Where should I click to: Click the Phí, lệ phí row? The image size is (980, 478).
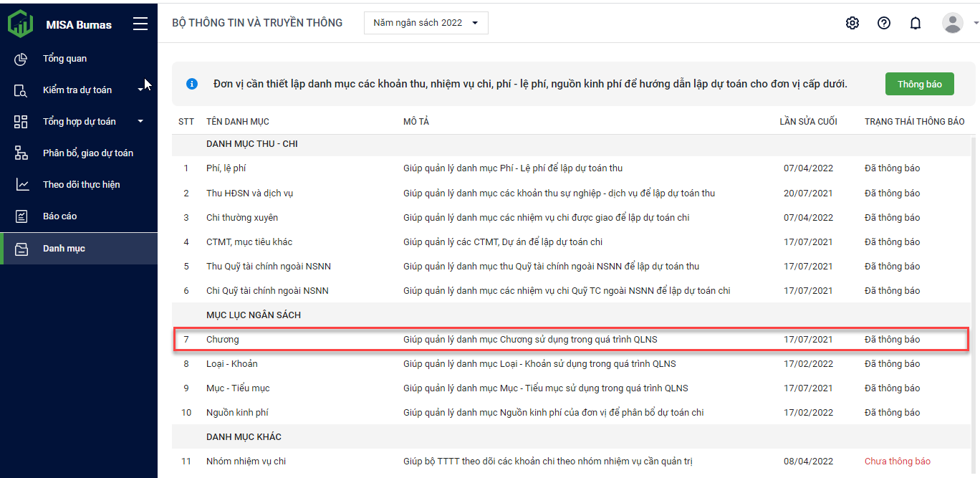point(226,168)
